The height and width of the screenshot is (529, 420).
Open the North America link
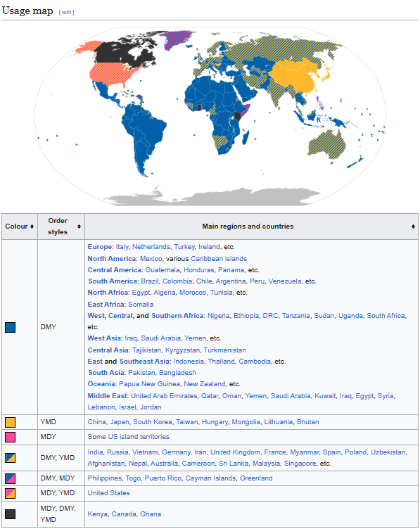pyautogui.click(x=112, y=258)
